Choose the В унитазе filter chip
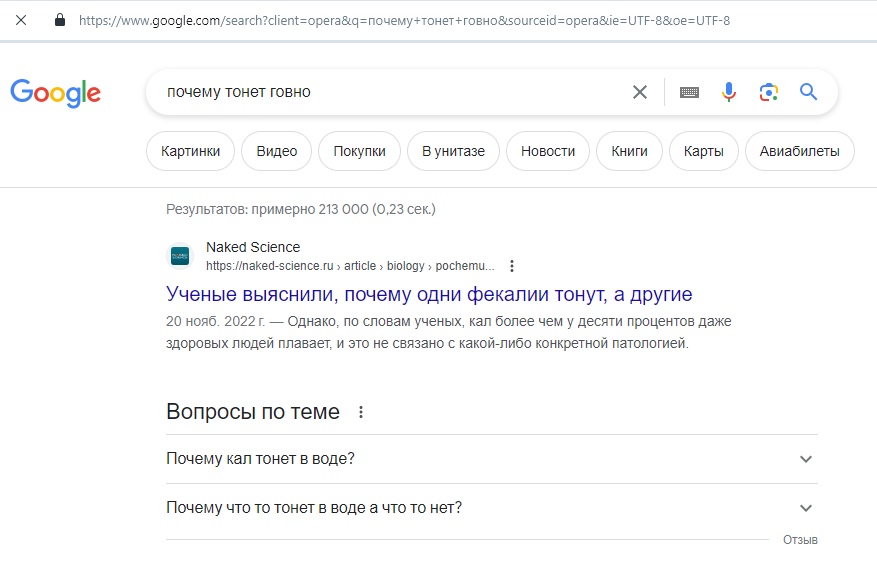This screenshot has width=877, height=571. 453,151
